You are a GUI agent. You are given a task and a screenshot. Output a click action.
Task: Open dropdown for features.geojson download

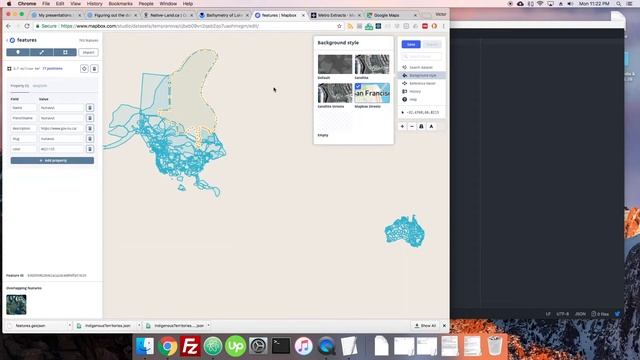(x=69, y=325)
